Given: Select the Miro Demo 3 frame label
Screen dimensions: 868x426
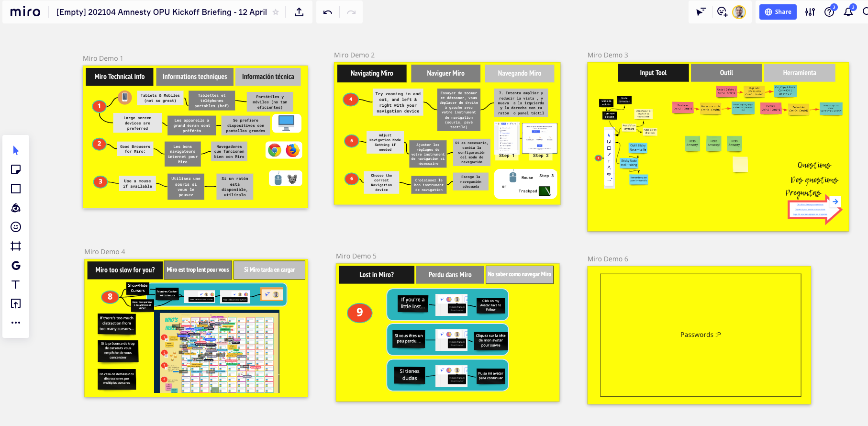Looking at the screenshot, I should (x=608, y=55).
